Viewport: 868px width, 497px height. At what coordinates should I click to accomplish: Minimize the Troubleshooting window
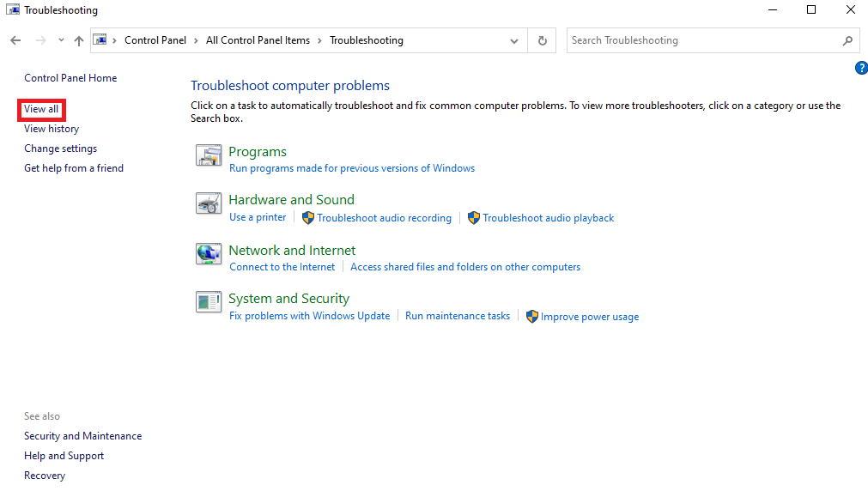coord(773,10)
